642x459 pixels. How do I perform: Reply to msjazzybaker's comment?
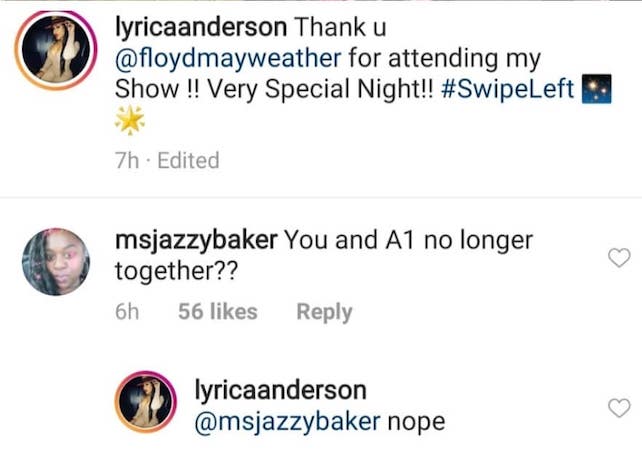pyautogui.click(x=324, y=312)
